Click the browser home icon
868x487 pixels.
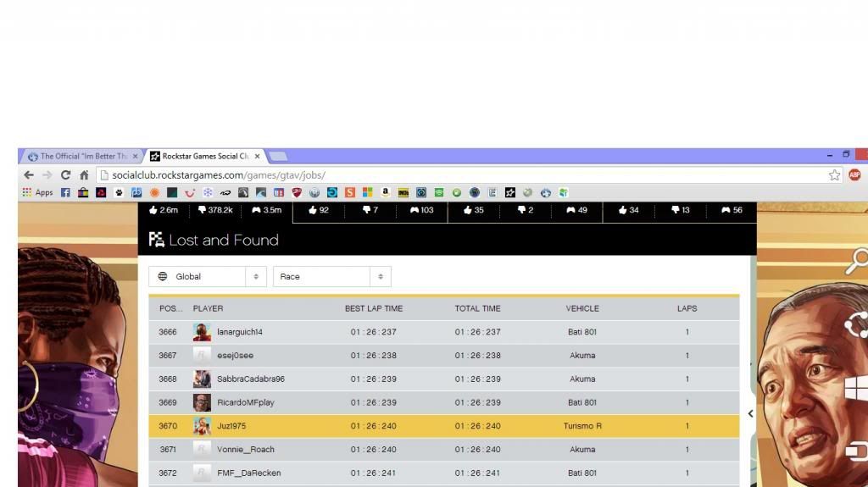[84, 175]
